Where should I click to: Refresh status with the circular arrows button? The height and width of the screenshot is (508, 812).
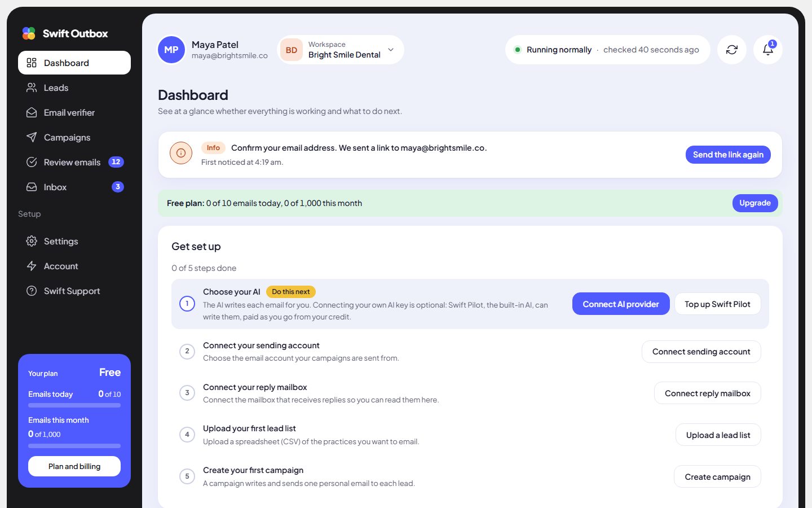click(x=732, y=50)
